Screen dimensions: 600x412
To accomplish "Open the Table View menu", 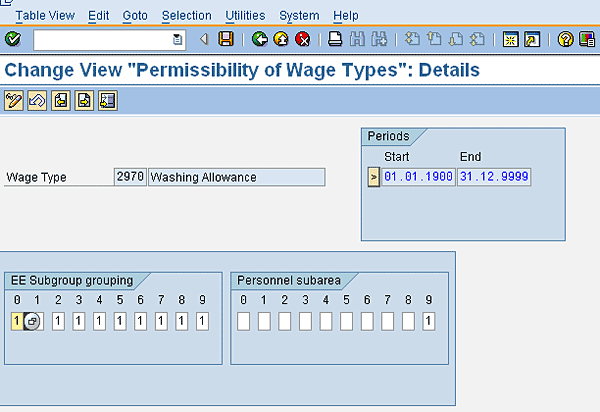I will point(45,16).
